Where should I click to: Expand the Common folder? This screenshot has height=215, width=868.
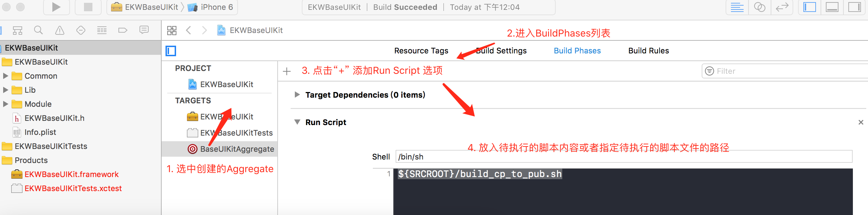pyautogui.click(x=6, y=76)
